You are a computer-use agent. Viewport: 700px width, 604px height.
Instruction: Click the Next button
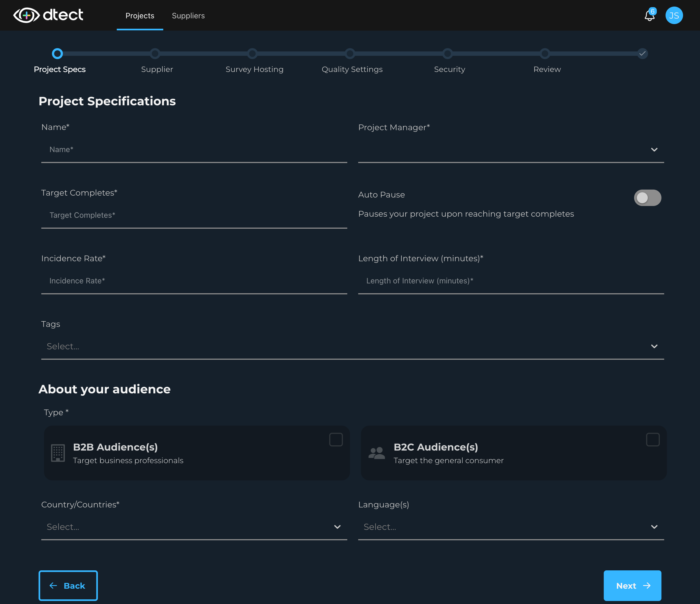[x=632, y=585]
